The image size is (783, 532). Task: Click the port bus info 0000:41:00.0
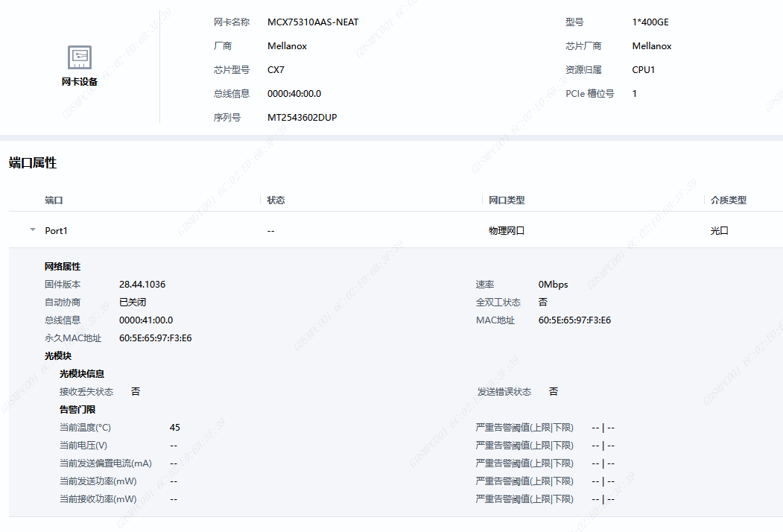[x=146, y=320]
